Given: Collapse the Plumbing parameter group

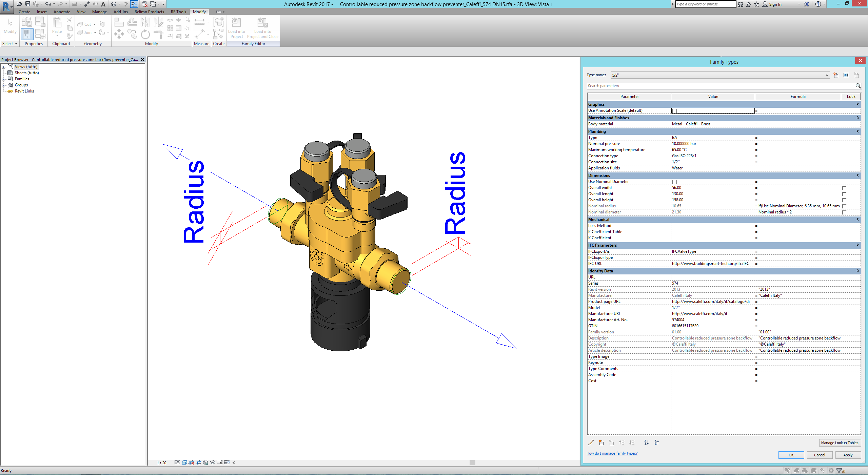Looking at the screenshot, I should [857, 131].
